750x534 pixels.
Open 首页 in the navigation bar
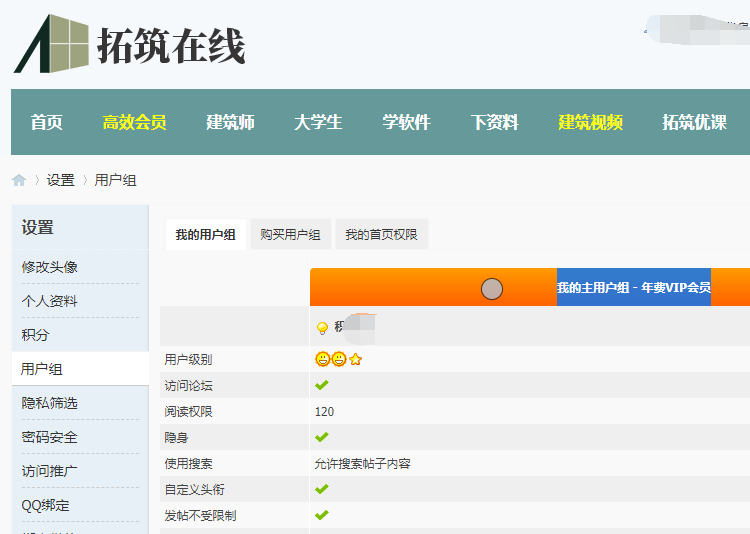pos(46,122)
